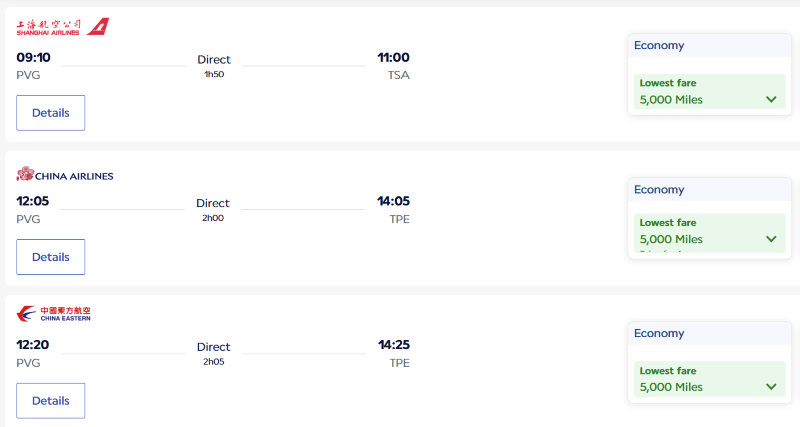The width and height of the screenshot is (800, 427).
Task: Open Details for the 09:10 Shanghai Airlines flight
Action: tap(51, 113)
